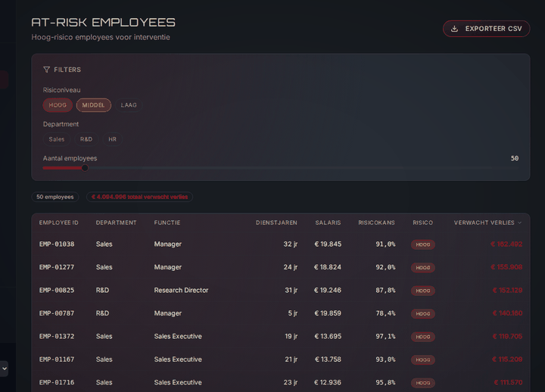545x392 pixels.
Task: Click the Exporteer CSV button
Action: pyautogui.click(x=486, y=29)
